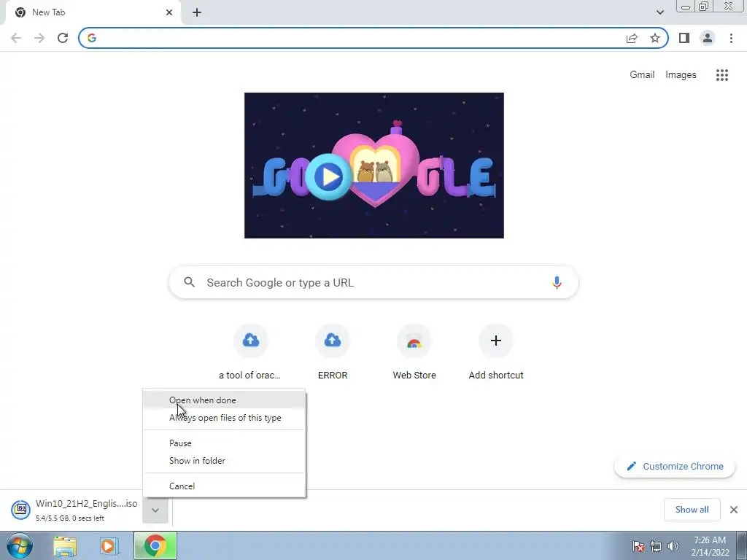Expand the tab search dropdown arrow
Viewport: 747px width, 560px height.
tap(659, 12)
